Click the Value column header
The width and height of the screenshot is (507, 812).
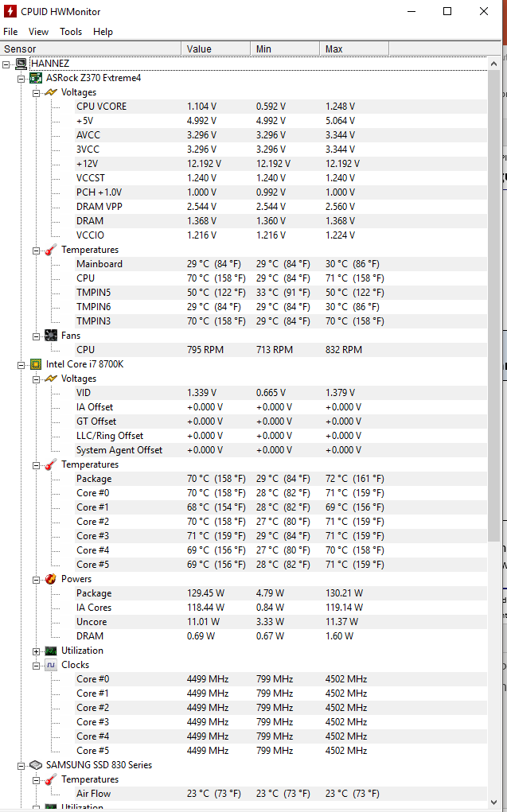click(x=216, y=49)
